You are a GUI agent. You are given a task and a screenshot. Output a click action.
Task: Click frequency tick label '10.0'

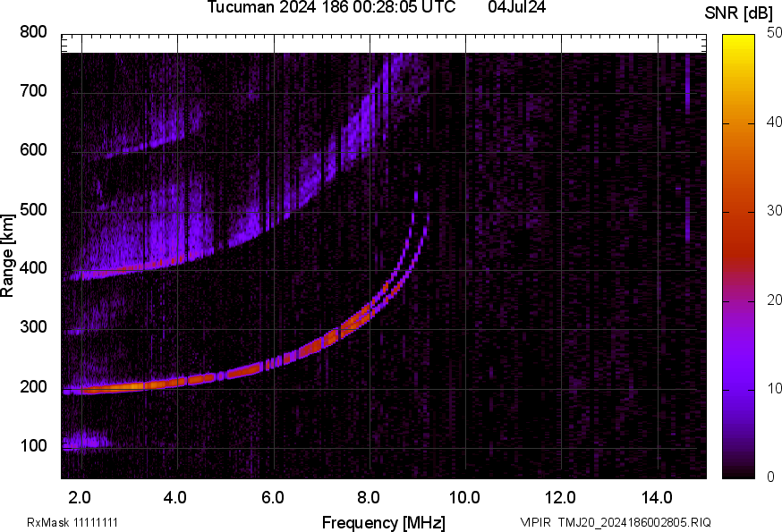click(x=464, y=497)
